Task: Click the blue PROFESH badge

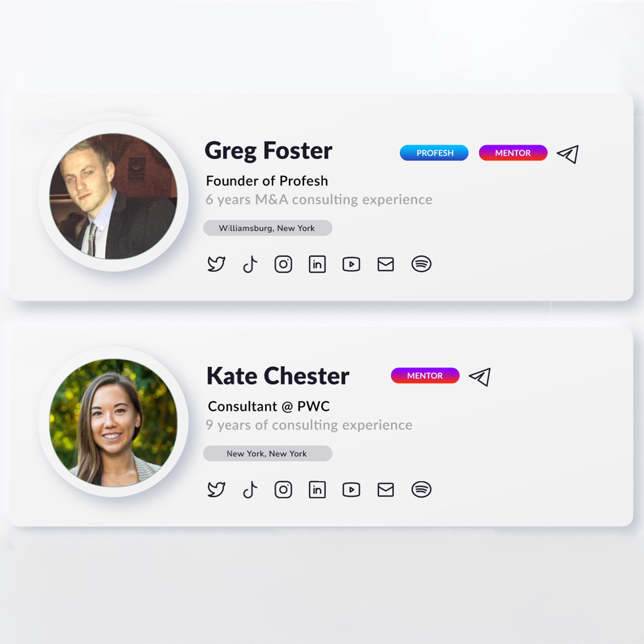Action: click(434, 153)
